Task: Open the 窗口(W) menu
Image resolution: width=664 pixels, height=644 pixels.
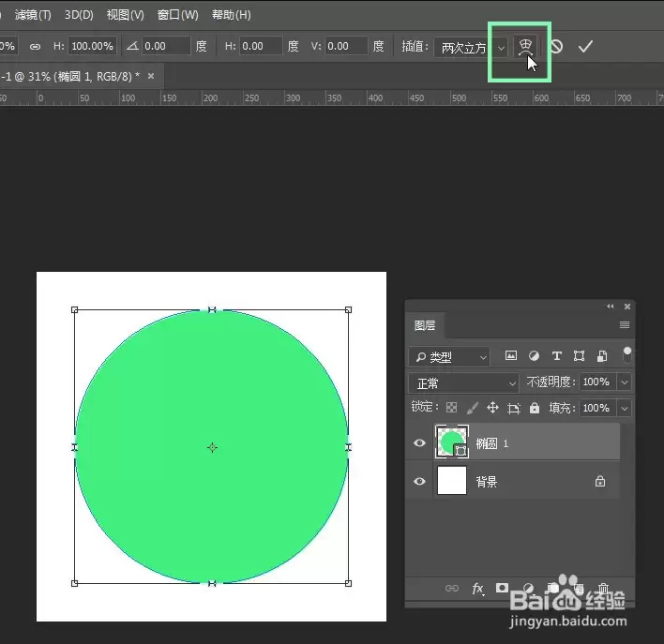Action: point(177,15)
